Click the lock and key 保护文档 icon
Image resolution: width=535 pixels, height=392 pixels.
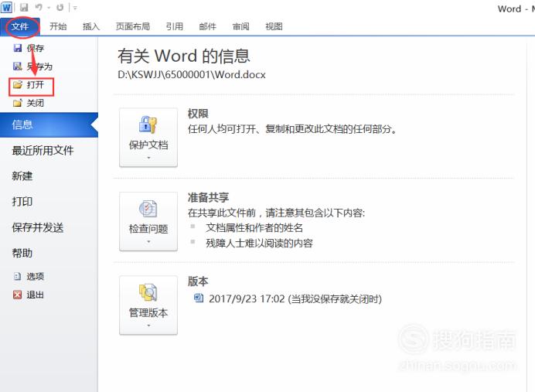click(148, 124)
